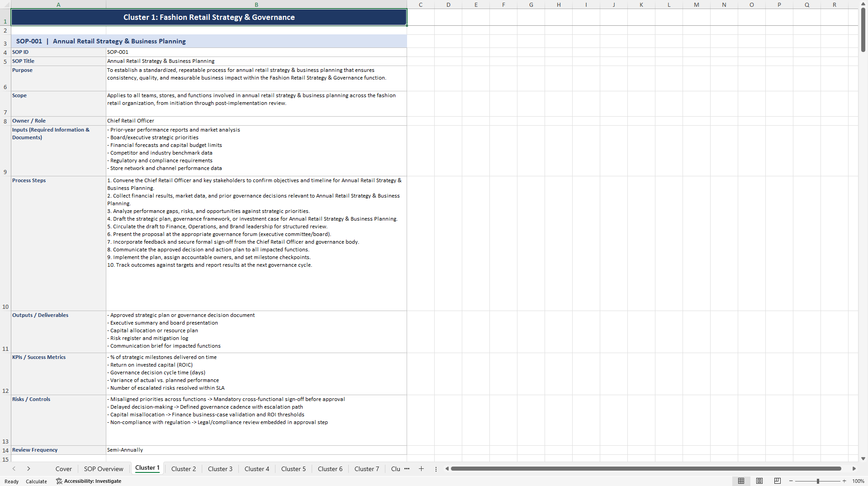Viewport: 868px width, 486px height.
Task: Switch to Cluster 6 sheet
Action: click(330, 469)
